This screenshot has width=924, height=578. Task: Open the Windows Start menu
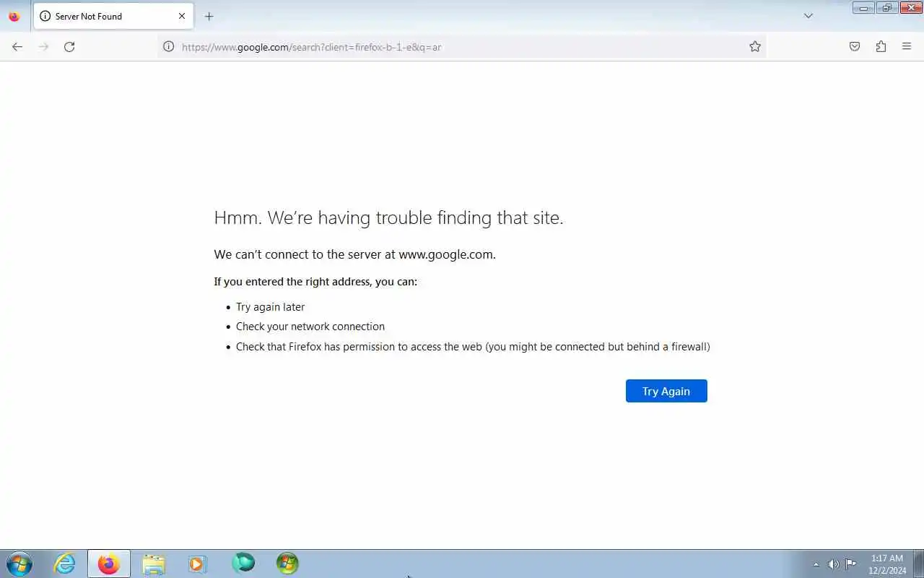tap(19, 564)
